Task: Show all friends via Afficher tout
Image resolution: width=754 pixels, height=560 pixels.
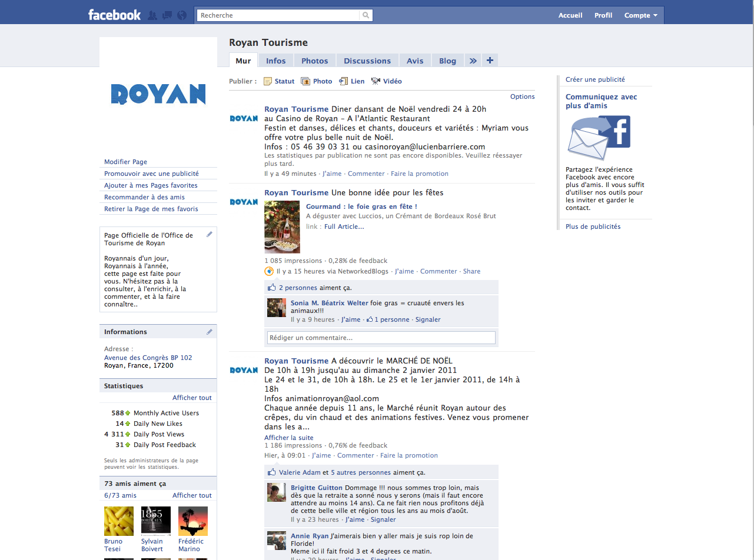Action: (192, 495)
